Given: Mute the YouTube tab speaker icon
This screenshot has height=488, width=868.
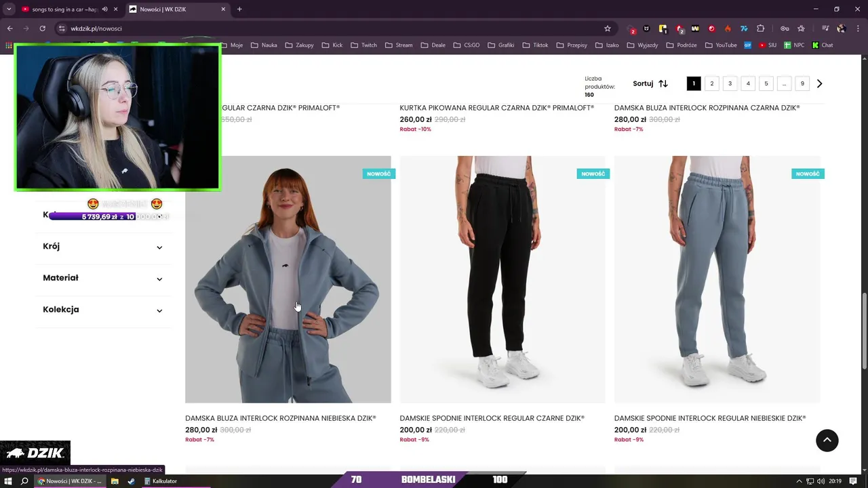Looking at the screenshot, I should pyautogui.click(x=104, y=9).
